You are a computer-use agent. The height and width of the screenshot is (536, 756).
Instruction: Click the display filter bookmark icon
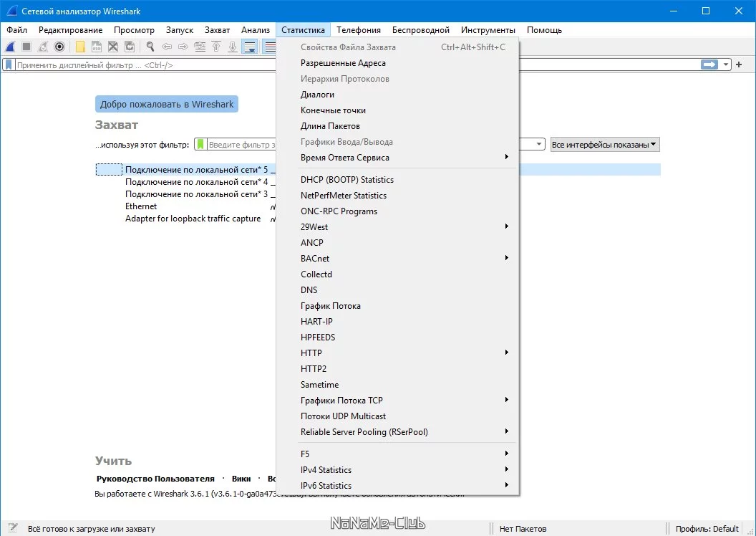(x=8, y=64)
